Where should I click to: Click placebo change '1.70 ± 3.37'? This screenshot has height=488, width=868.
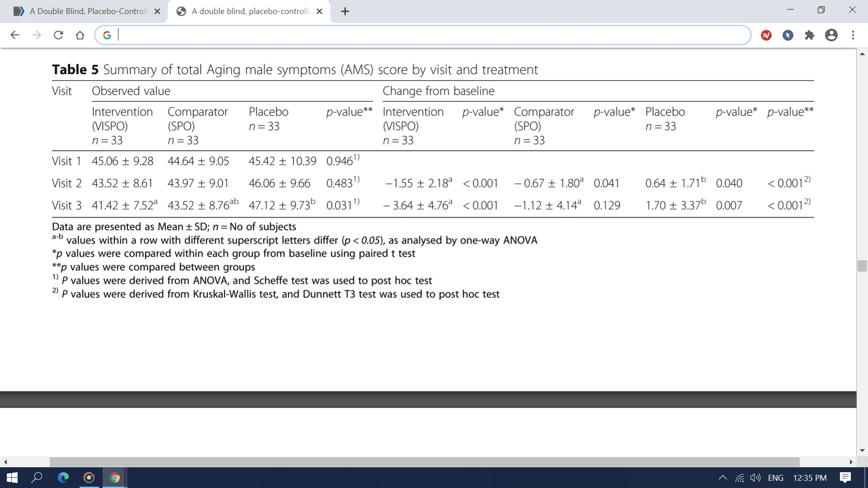pos(675,205)
